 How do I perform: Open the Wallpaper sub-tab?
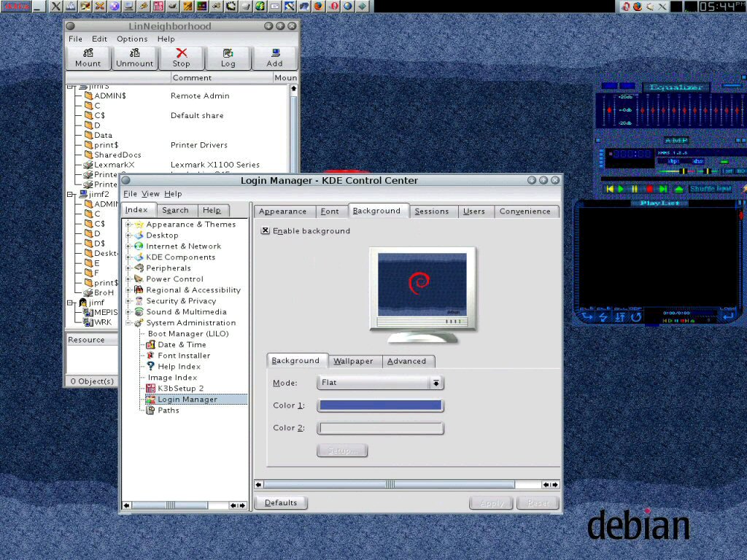coord(353,361)
